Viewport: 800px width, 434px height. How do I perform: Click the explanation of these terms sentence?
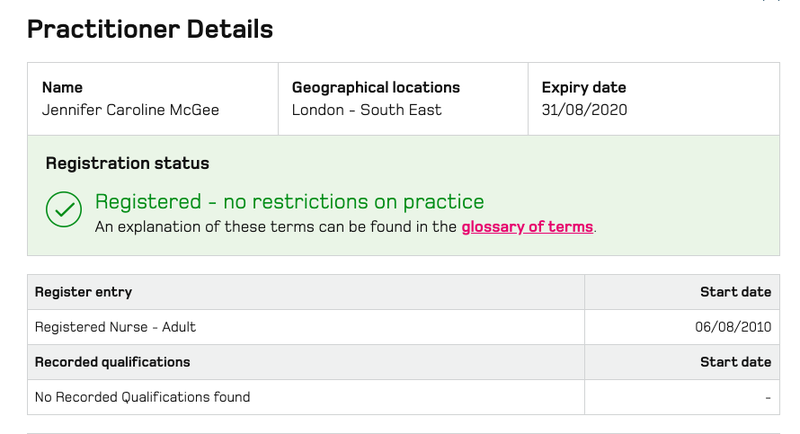(345, 226)
